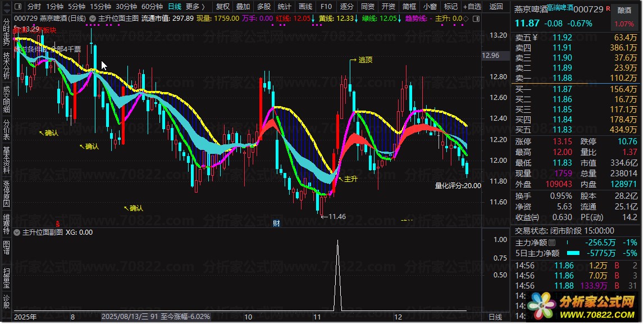The height and width of the screenshot is (324, 644).
Task: Click the 红线 down-arrow indicator
Action: 313,19
